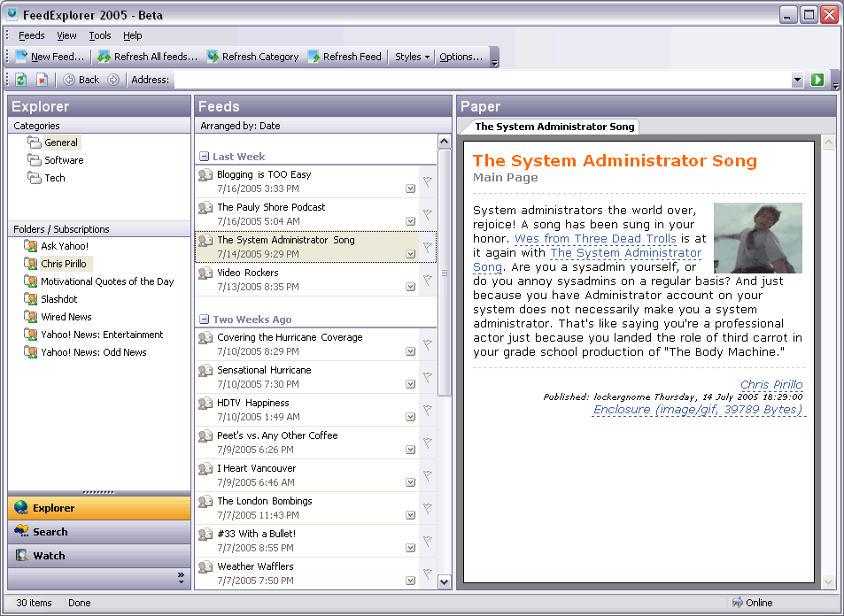Screen dimensions: 844x616
Task: Open the Feeds menu
Action: [x=31, y=35]
